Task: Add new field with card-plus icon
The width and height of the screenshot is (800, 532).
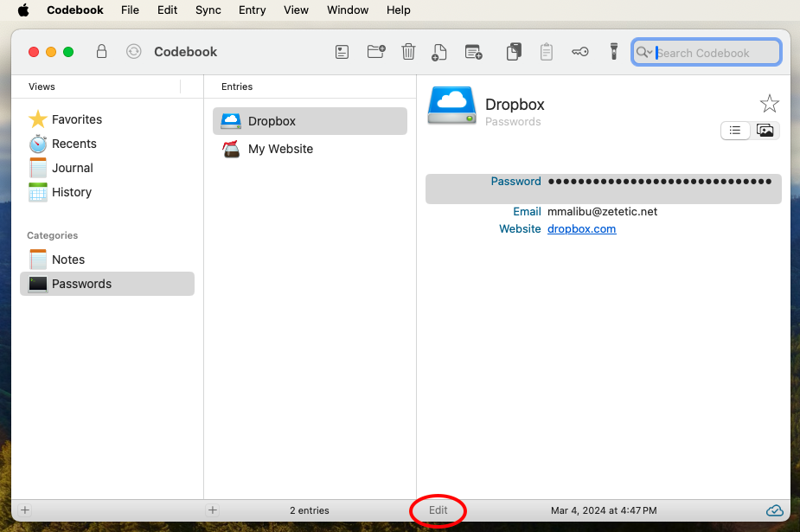Action: point(473,52)
